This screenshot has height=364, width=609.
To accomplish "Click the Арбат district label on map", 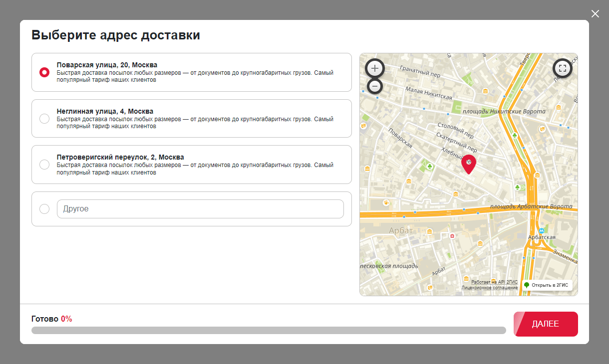I will click(x=401, y=230).
